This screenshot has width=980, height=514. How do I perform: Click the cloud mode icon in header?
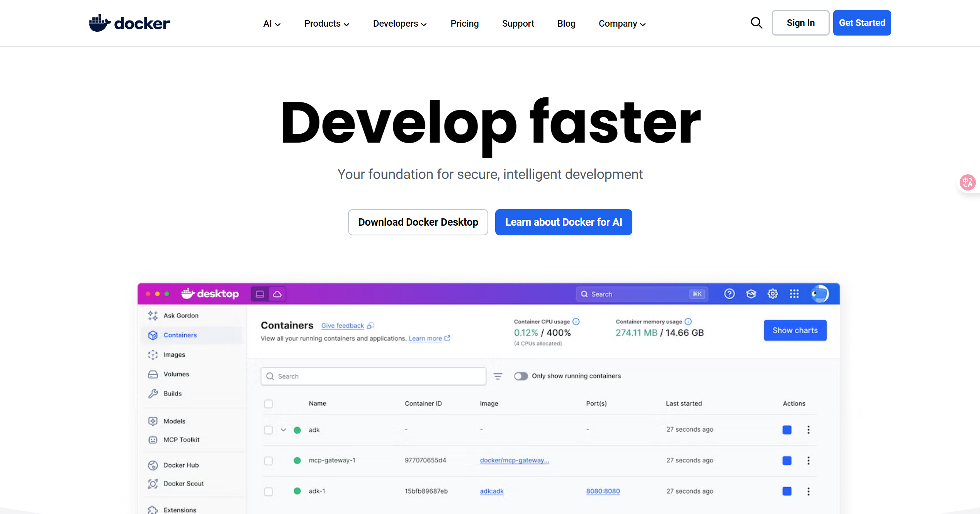tap(277, 294)
